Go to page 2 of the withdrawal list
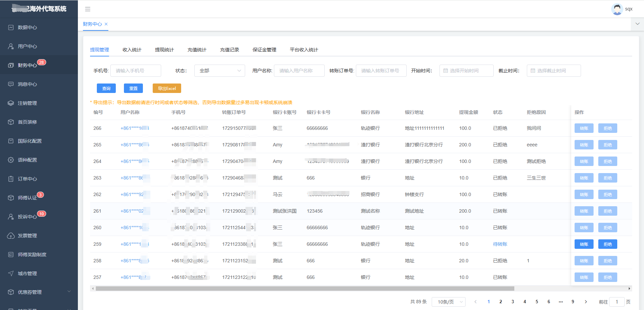 (501, 302)
